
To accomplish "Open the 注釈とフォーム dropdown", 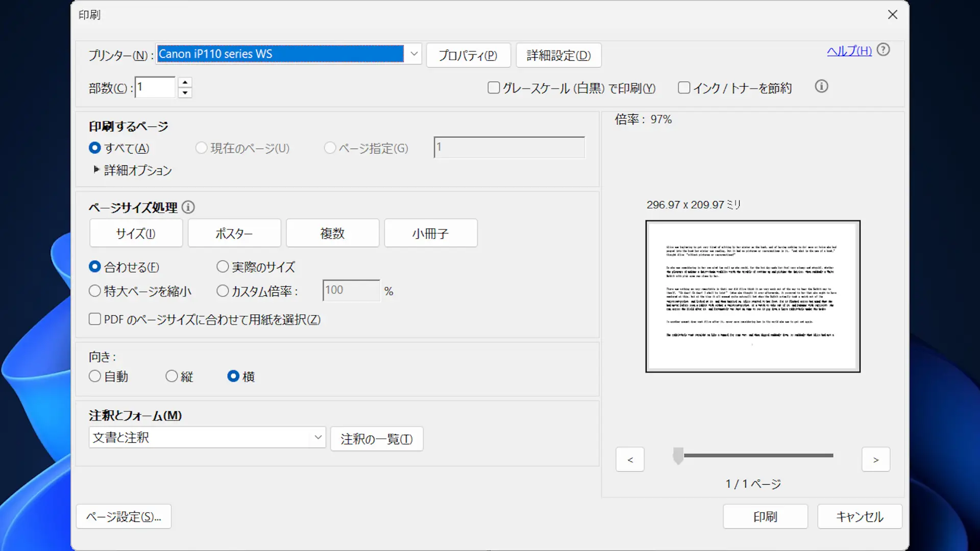I will (207, 437).
